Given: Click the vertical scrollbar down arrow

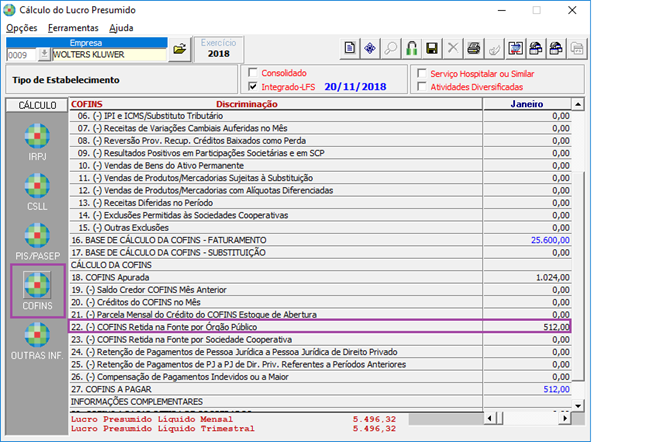Looking at the screenshot, I should pos(578,406).
